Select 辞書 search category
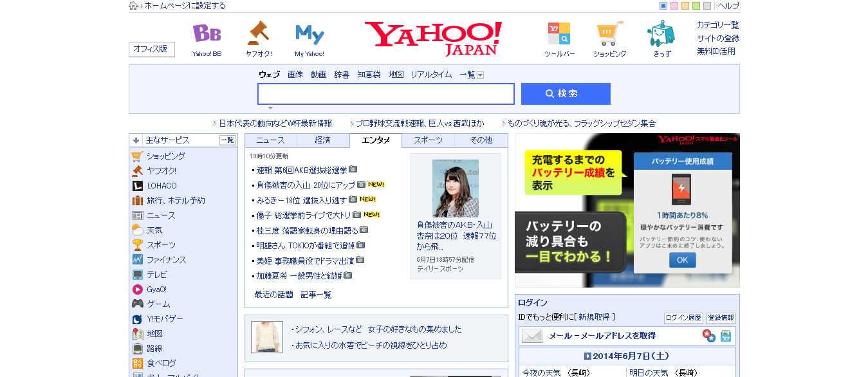 (x=342, y=75)
